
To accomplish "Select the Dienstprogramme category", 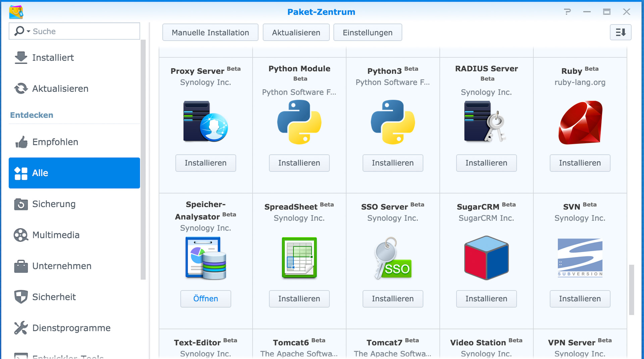I will pyautogui.click(x=74, y=328).
